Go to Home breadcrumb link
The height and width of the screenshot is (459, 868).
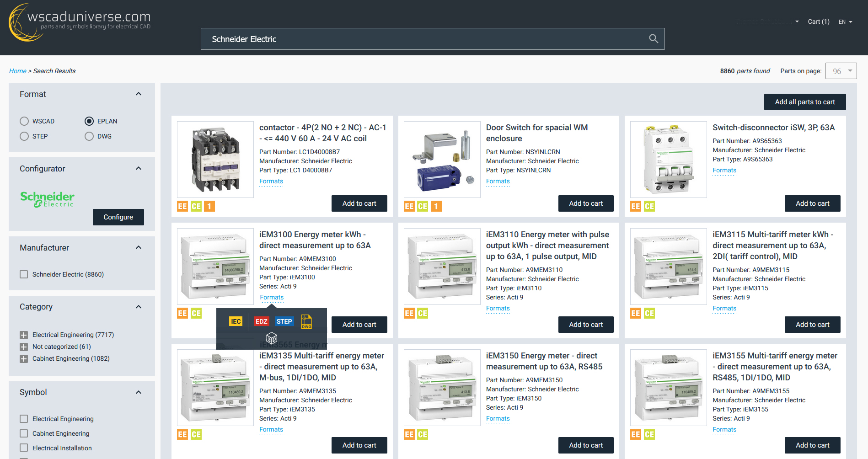18,71
